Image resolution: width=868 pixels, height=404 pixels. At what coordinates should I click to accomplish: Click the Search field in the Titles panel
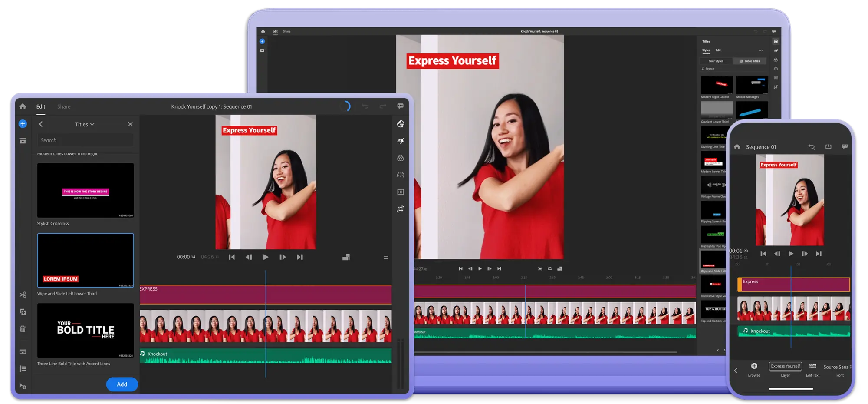point(85,140)
